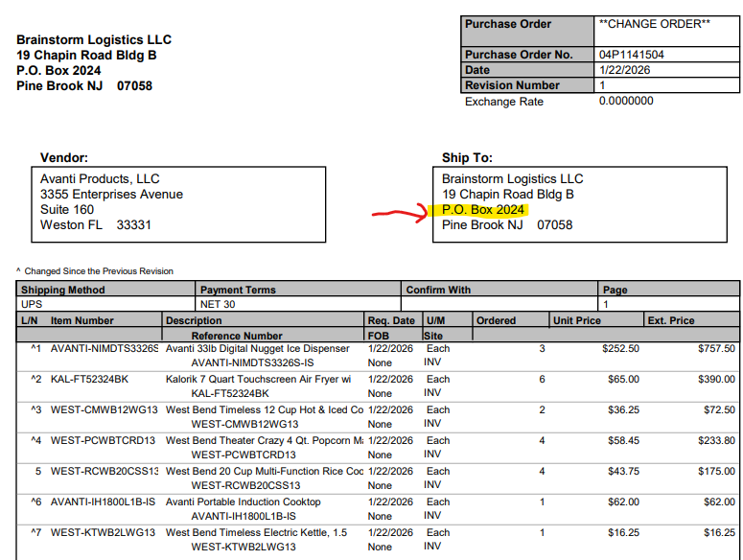The width and height of the screenshot is (743, 560).
Task: Click unit price $65.00
Action: point(623,380)
